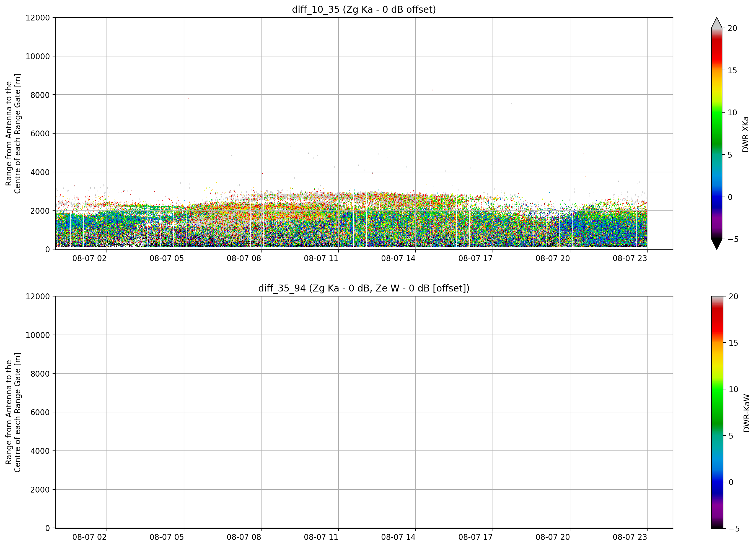
Task: Select the DWR-KaW colorbar label
Action: [x=746, y=413]
